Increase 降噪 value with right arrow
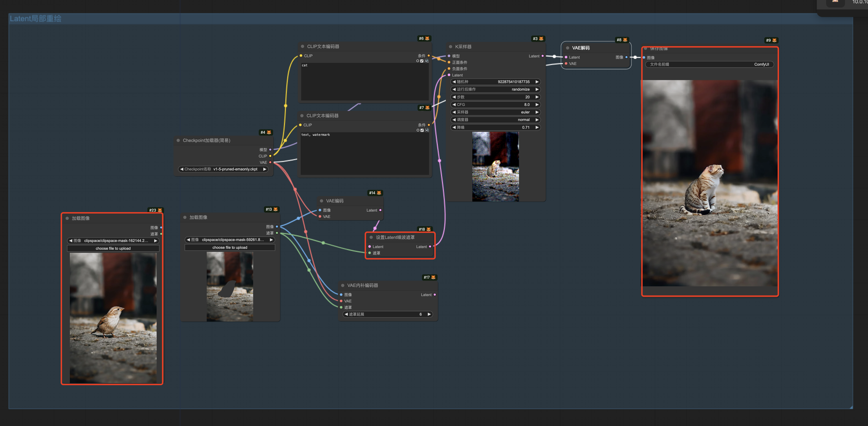The width and height of the screenshot is (868, 426). click(537, 128)
